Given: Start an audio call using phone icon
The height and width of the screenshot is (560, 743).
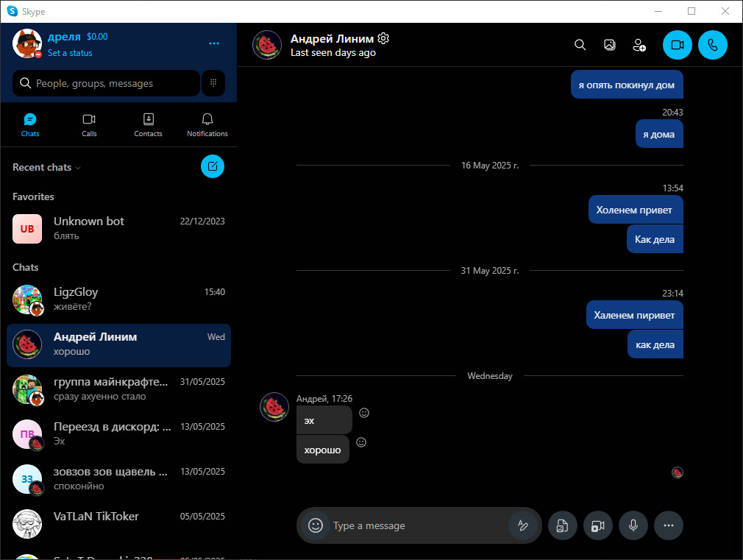Looking at the screenshot, I should coord(713,45).
